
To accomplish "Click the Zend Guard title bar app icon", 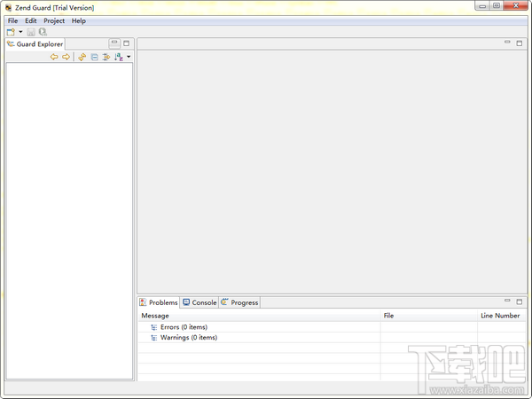I will click(9, 8).
